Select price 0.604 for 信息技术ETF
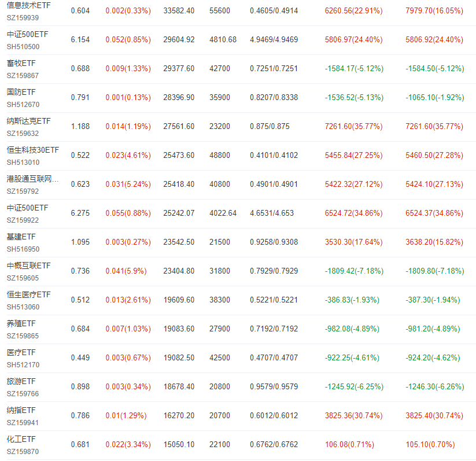The image size is (476, 461). click(80, 10)
